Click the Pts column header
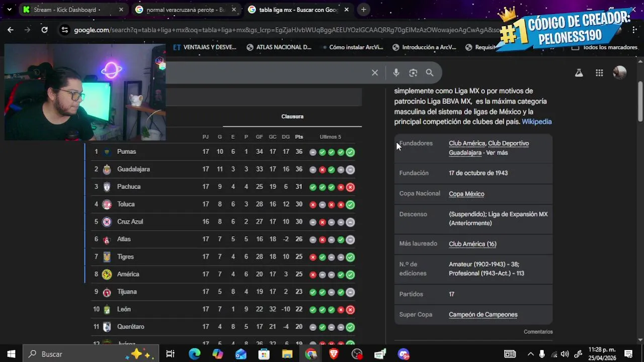644x362 pixels. (x=299, y=137)
